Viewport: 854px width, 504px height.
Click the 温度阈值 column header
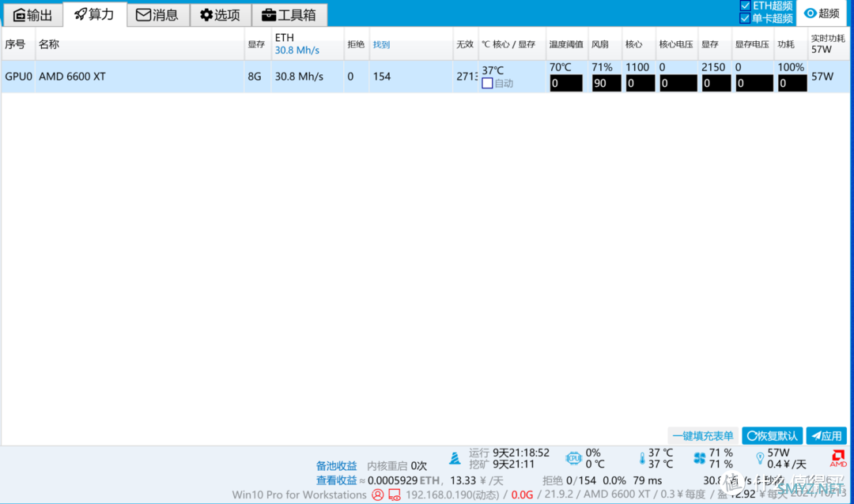566,44
